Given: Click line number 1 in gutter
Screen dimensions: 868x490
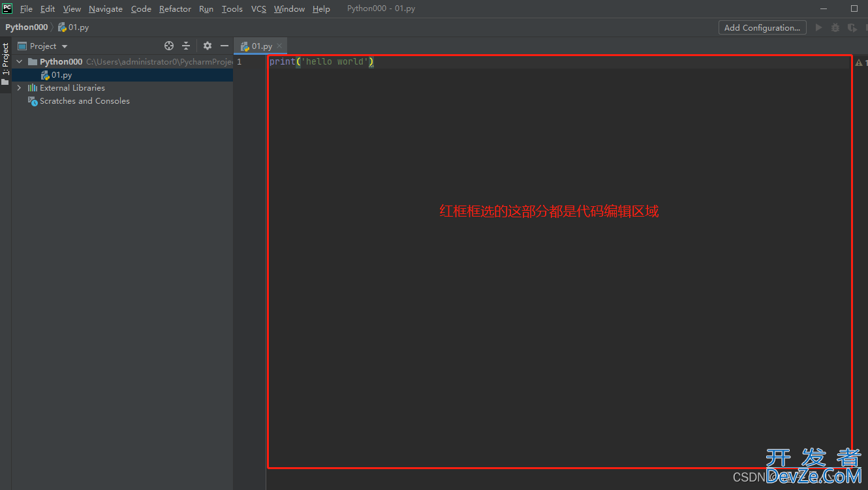Looking at the screenshot, I should click(239, 62).
